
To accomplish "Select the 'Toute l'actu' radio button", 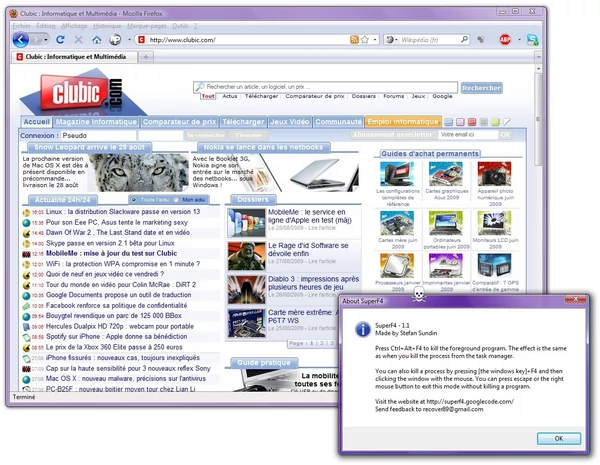I will [134, 200].
